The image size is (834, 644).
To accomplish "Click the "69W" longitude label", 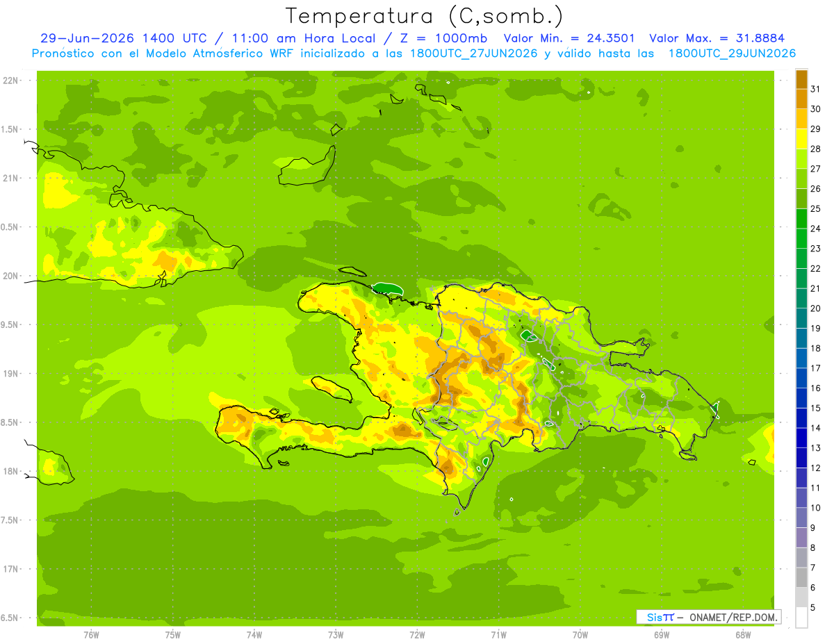I will point(662,634).
